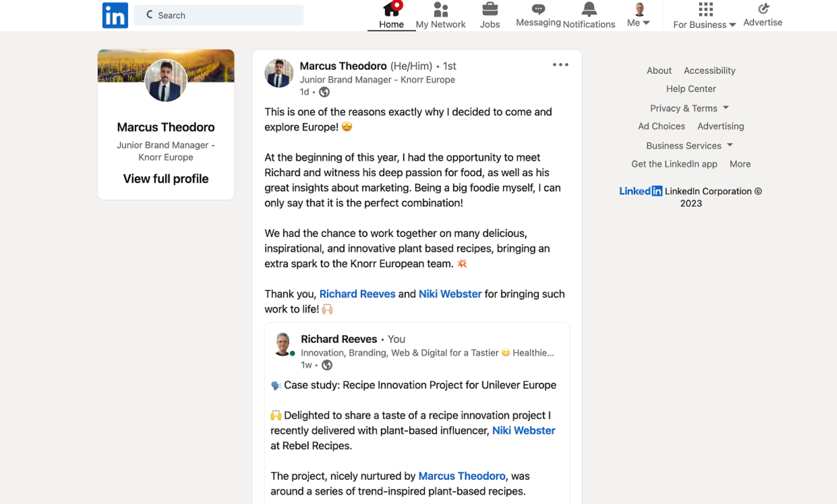Image resolution: width=837 pixels, height=504 pixels.
Task: Click Niki Webster link in the shared post
Action: point(524,431)
